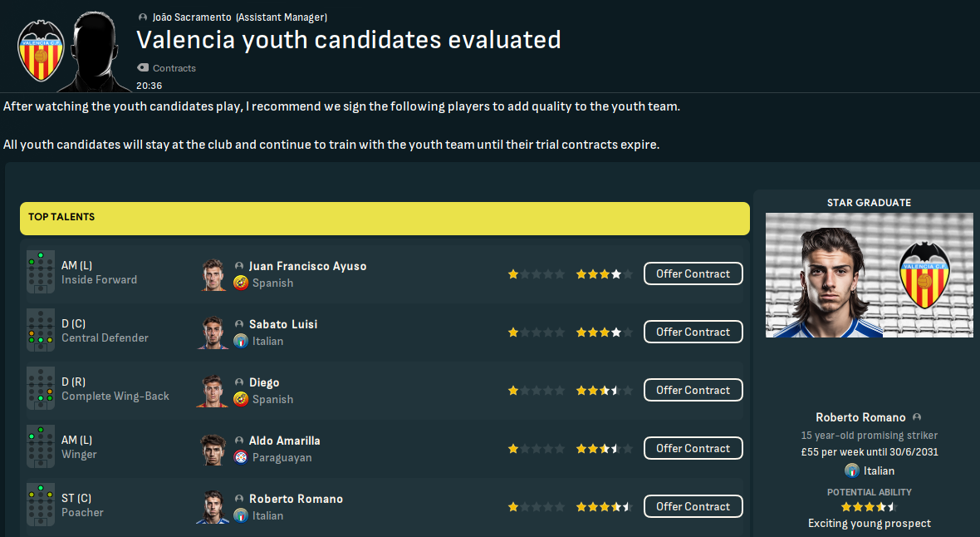The width and height of the screenshot is (980, 537).
Task: Open Aldo Amarilla player profile
Action: coord(284,441)
